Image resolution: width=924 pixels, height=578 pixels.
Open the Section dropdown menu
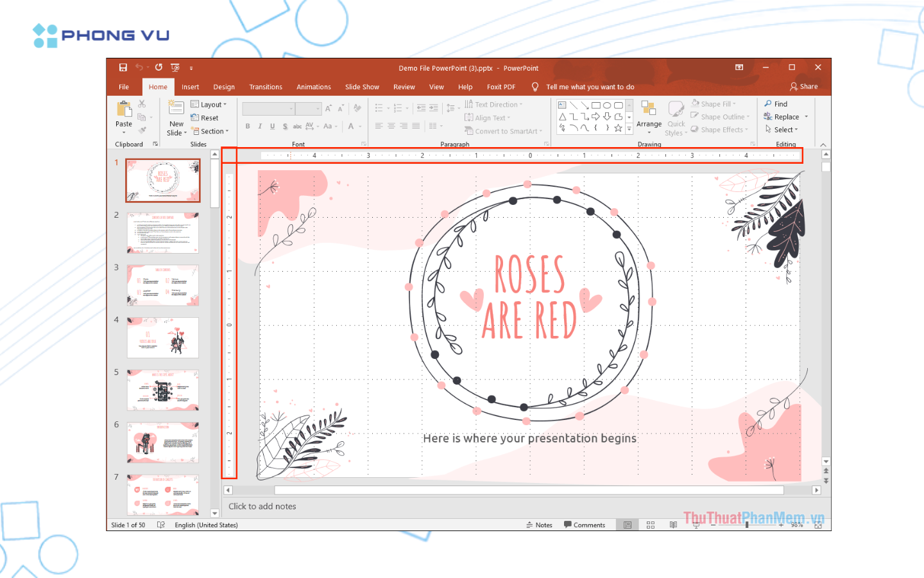coord(210,132)
